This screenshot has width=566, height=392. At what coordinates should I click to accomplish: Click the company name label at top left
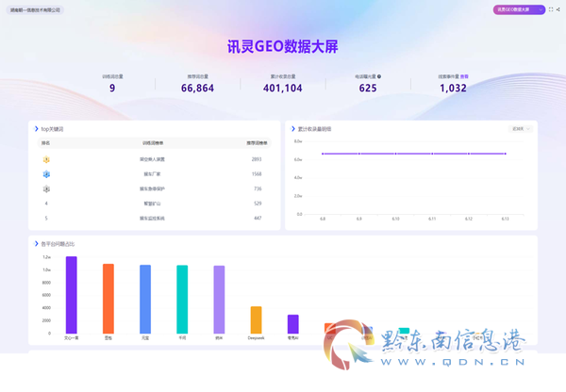(x=35, y=10)
